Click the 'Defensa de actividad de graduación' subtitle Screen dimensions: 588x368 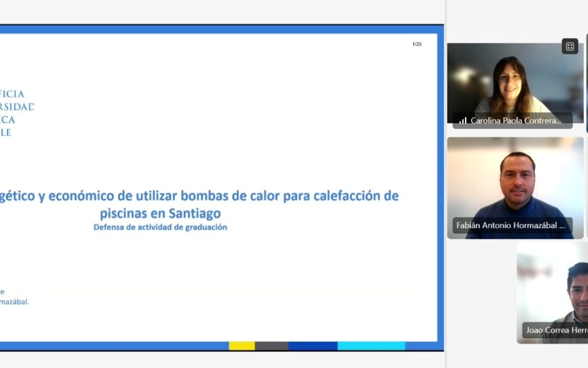(x=160, y=227)
